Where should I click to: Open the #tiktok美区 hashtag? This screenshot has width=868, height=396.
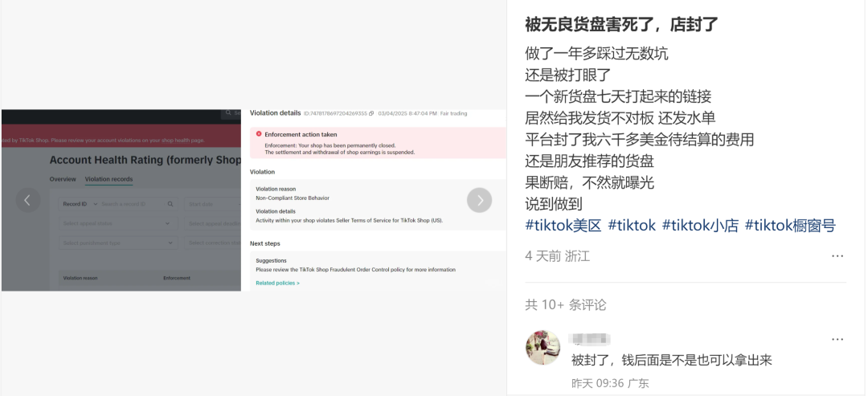[x=563, y=225]
